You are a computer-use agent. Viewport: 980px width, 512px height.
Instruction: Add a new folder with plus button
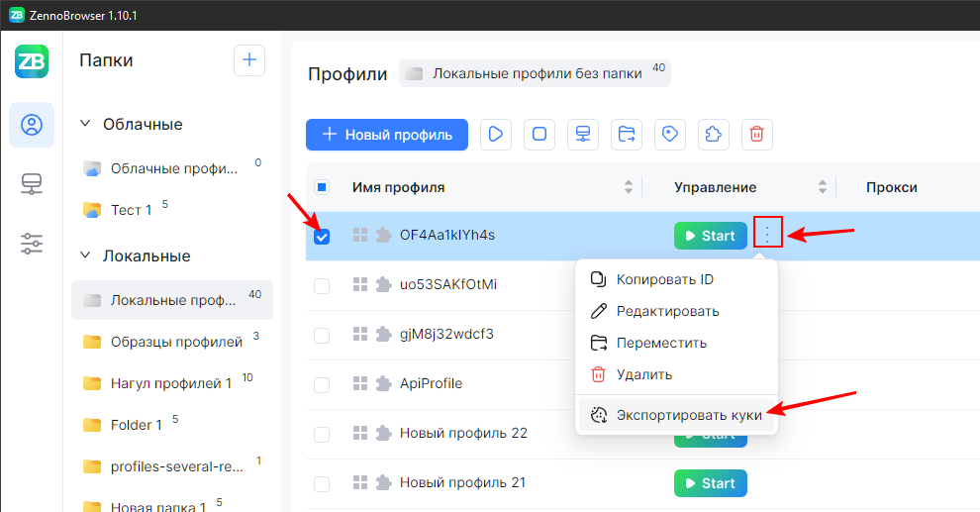point(249,60)
